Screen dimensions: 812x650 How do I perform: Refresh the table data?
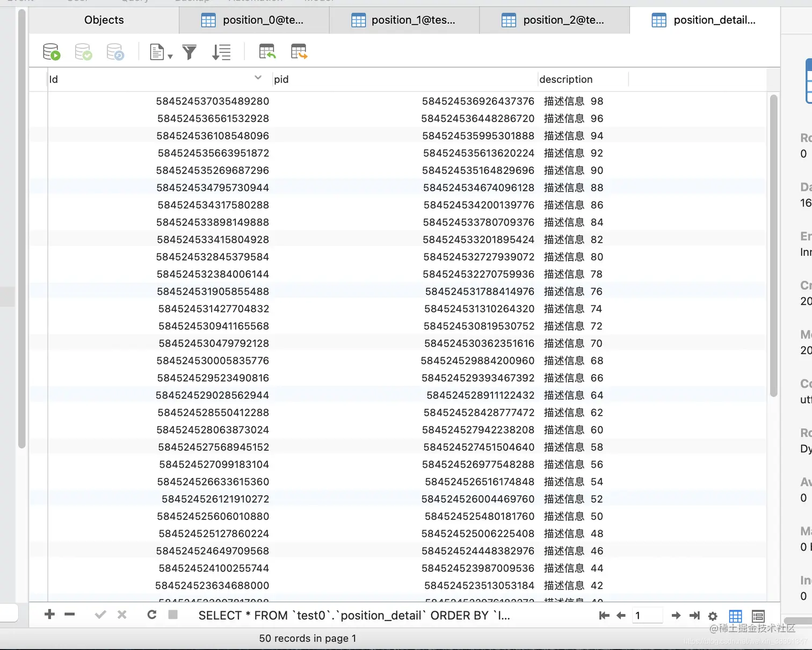[152, 615]
